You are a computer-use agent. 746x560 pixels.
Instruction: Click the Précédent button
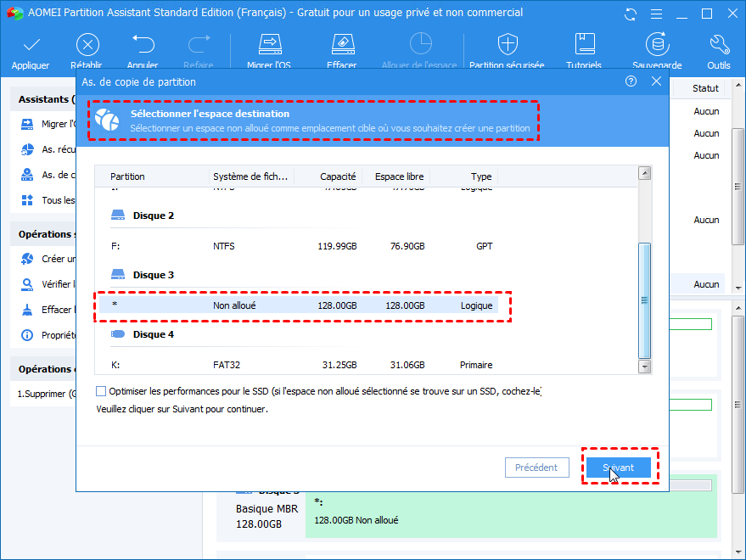(536, 468)
